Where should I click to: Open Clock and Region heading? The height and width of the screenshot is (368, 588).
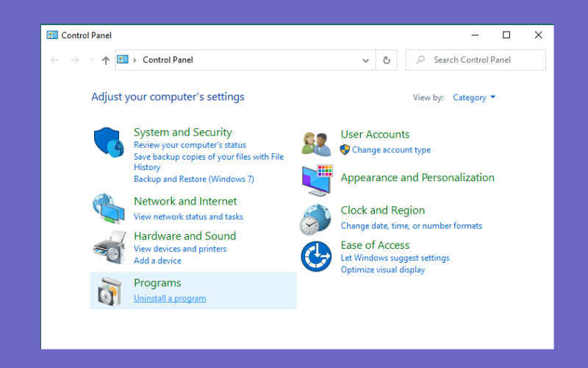pyautogui.click(x=382, y=210)
